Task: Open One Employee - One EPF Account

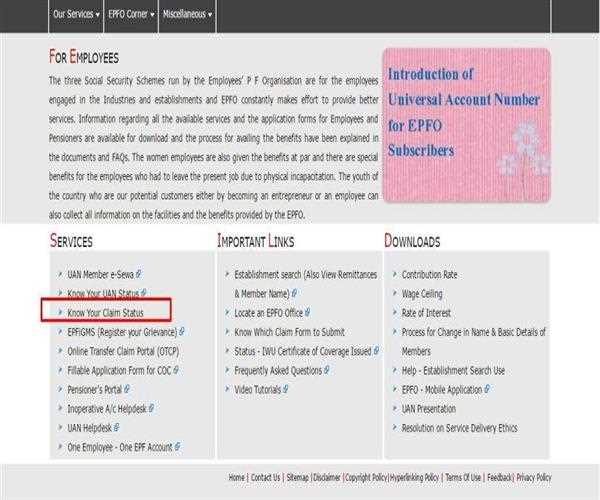Action: 120,447
